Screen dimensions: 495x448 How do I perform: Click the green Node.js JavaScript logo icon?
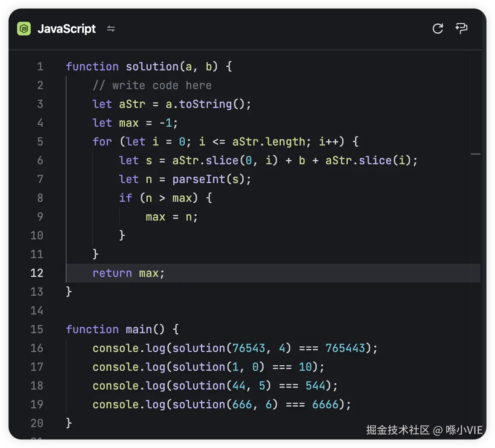click(x=24, y=29)
